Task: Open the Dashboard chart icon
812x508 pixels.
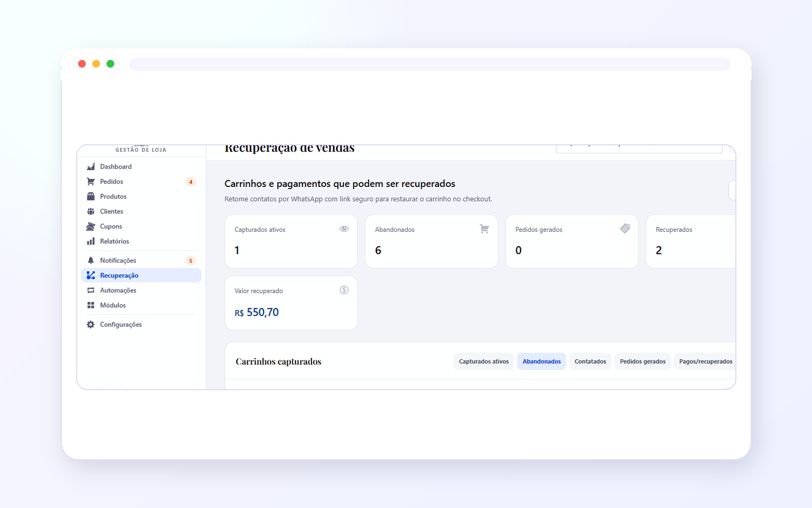Action: (91, 167)
